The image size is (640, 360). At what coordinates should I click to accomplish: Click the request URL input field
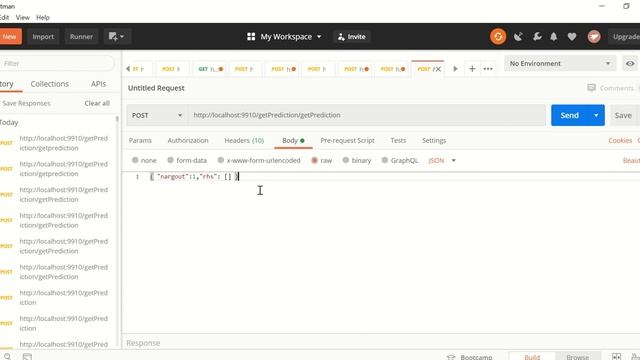pos(367,116)
